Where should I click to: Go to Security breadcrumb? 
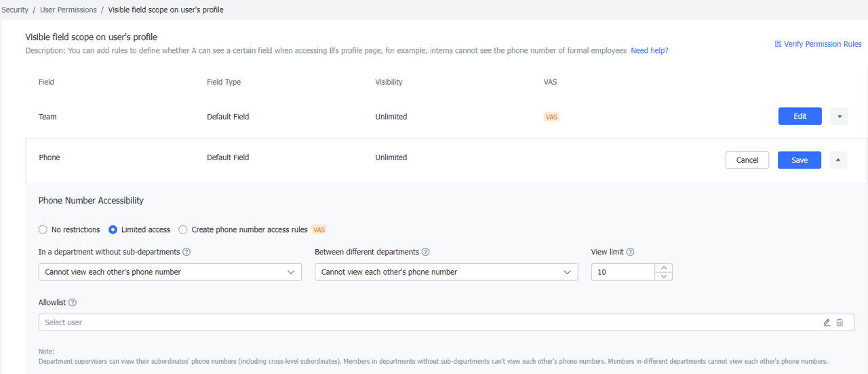[x=15, y=10]
